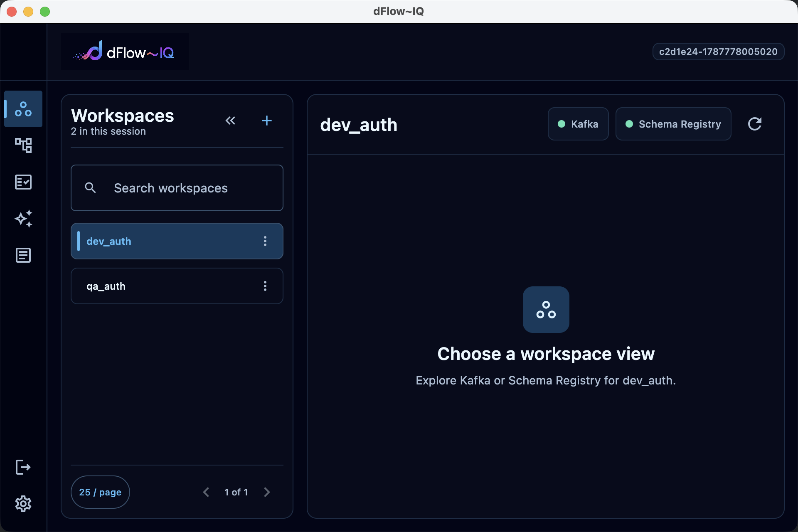Collapse the Workspaces panel with double chevron
Viewport: 798px width, 532px height.
[x=230, y=121]
